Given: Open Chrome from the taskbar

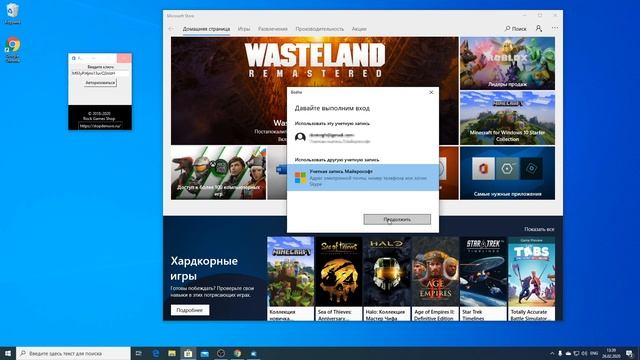Looking at the screenshot, I should [x=237, y=353].
